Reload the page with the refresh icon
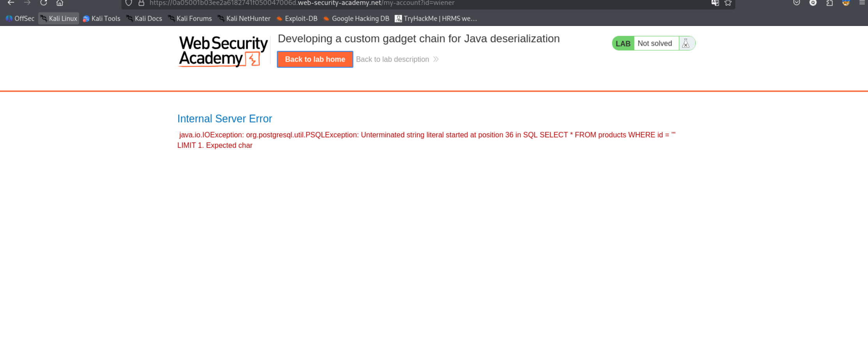The width and height of the screenshot is (868, 355). click(43, 3)
